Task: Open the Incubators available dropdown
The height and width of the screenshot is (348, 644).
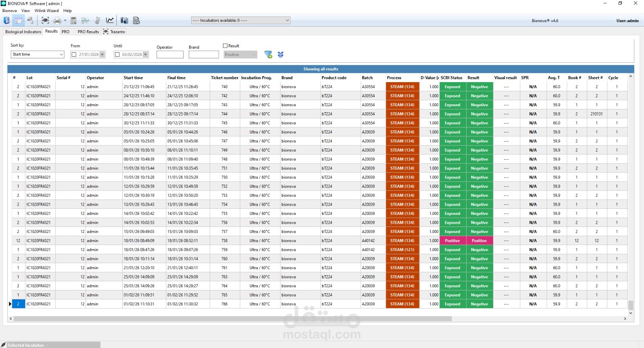Action: 241,20
